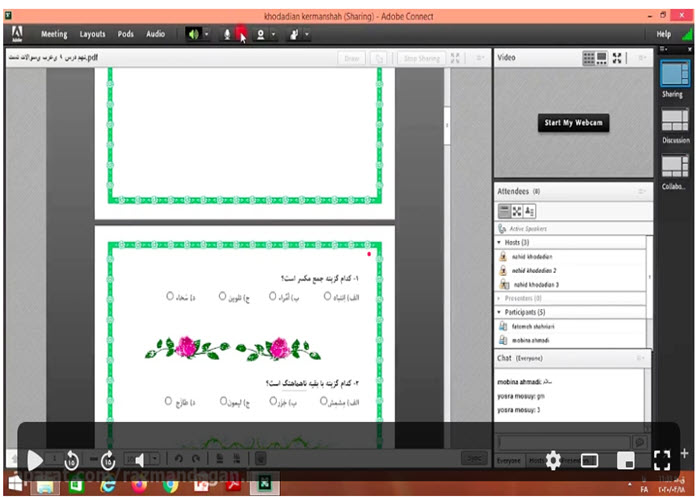Open the layout bar options menu icon
The height and width of the screenshot is (498, 696).
pyautogui.click(x=664, y=49)
